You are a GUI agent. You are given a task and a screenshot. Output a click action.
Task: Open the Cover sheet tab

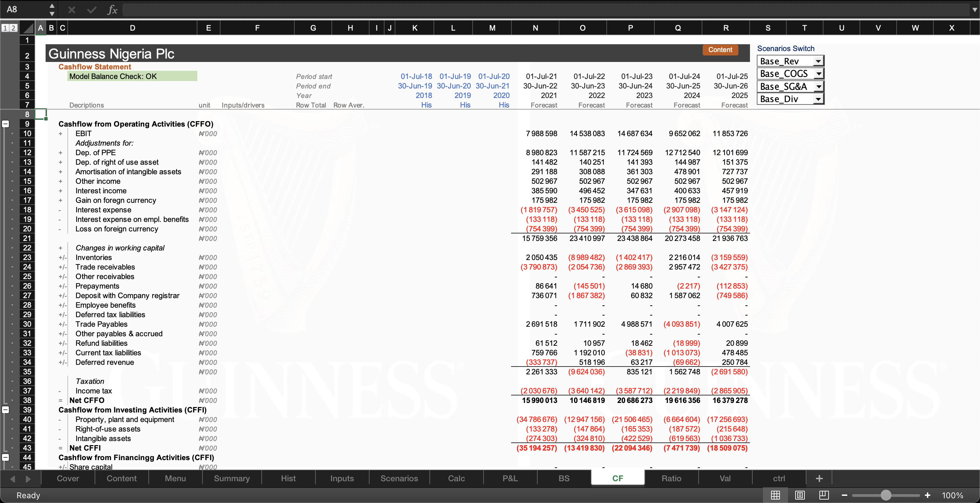[68, 478]
